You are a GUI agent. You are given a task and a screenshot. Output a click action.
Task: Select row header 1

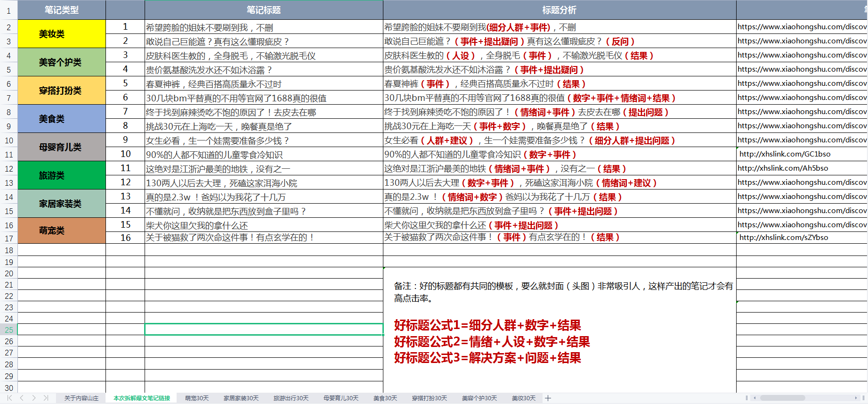coord(8,10)
